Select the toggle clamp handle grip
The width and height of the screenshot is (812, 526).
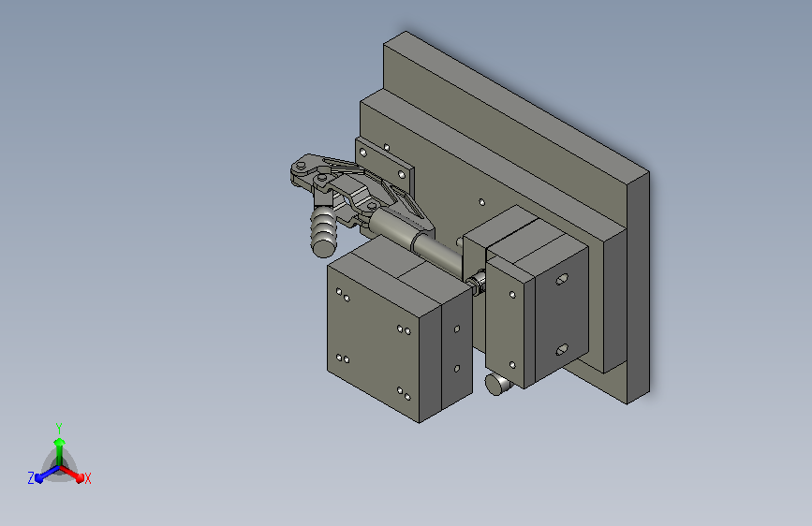click(x=324, y=231)
